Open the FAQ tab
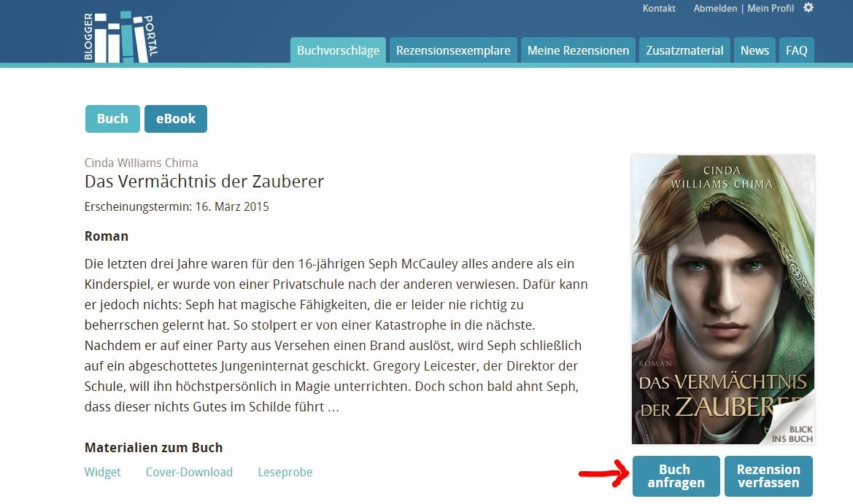Image resolution: width=853 pixels, height=504 pixels. (x=796, y=50)
